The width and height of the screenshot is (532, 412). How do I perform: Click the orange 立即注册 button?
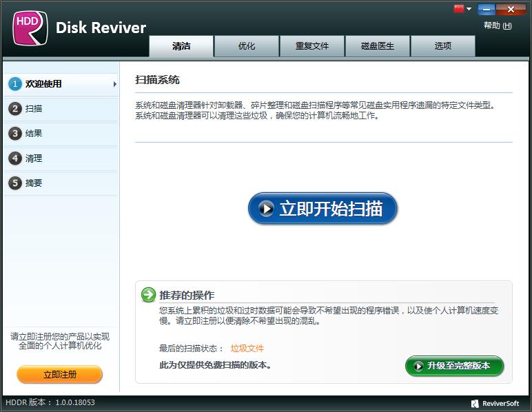[59, 375]
